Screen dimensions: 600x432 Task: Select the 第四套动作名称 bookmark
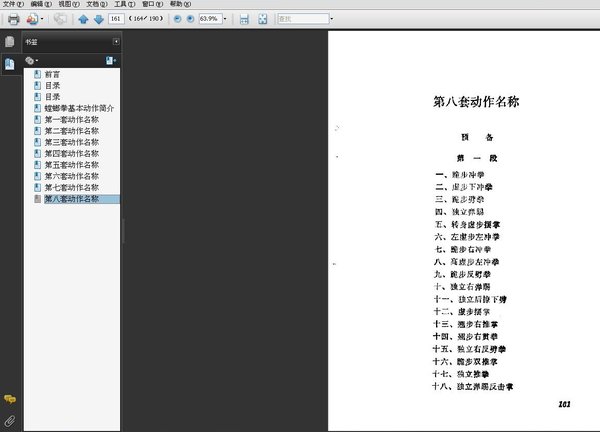click(72, 153)
